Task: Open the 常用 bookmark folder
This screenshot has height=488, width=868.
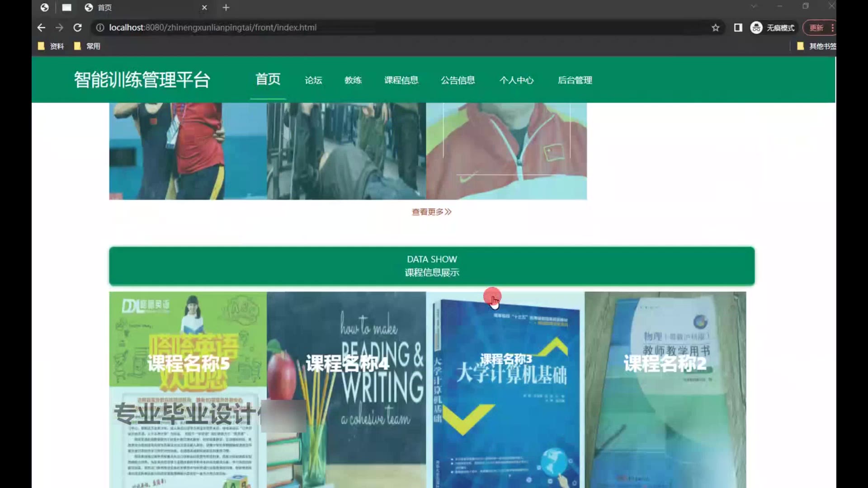Action: (x=88, y=46)
